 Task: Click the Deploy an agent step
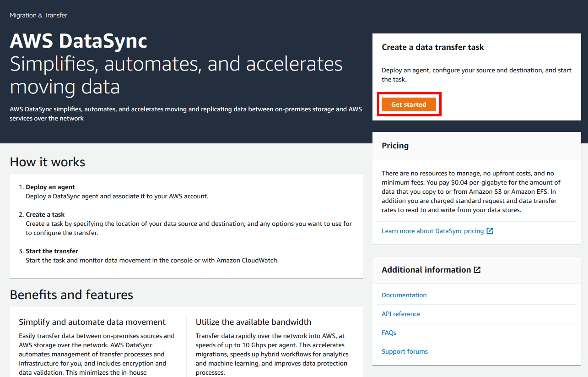(x=50, y=187)
